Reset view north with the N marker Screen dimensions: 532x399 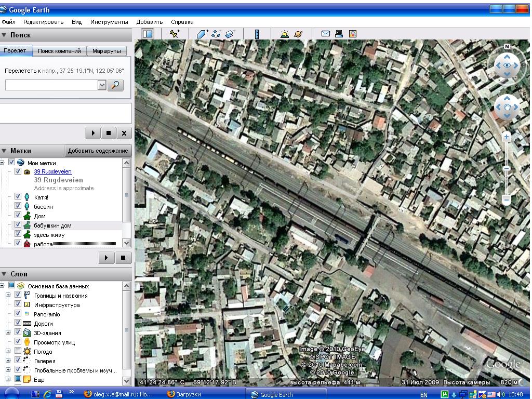[507, 46]
